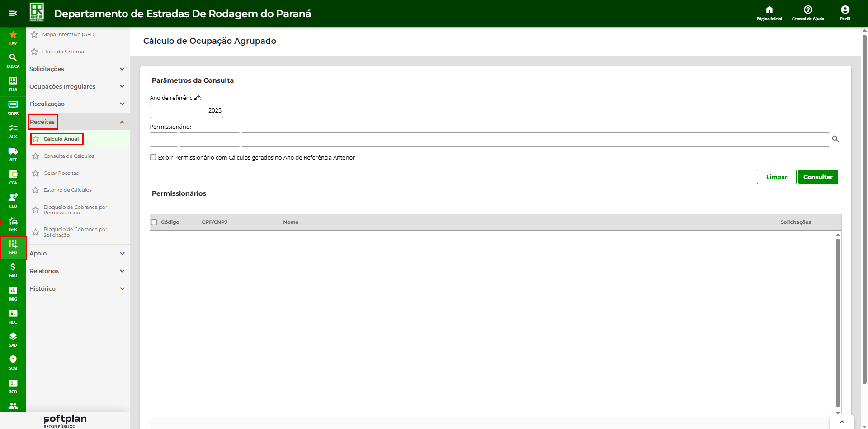Go to Página inicial home icon
Screen dimensions: 868x429
(x=769, y=13)
